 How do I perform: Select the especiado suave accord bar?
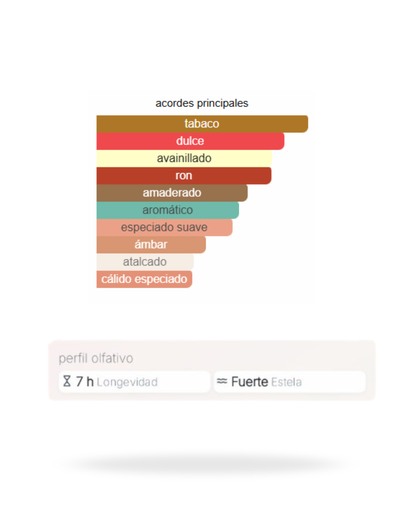click(164, 227)
